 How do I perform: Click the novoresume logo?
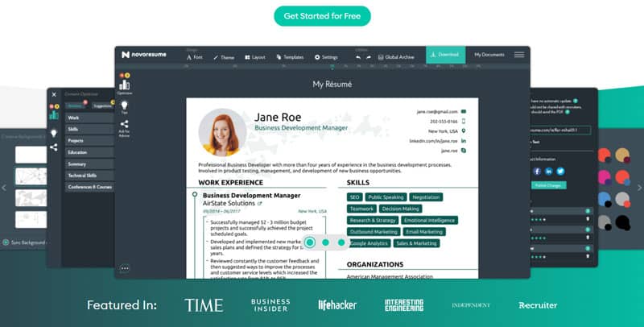(144, 55)
